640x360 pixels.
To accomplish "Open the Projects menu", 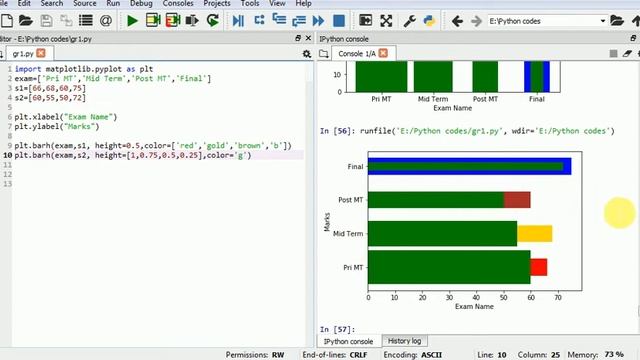I will pos(217,4).
